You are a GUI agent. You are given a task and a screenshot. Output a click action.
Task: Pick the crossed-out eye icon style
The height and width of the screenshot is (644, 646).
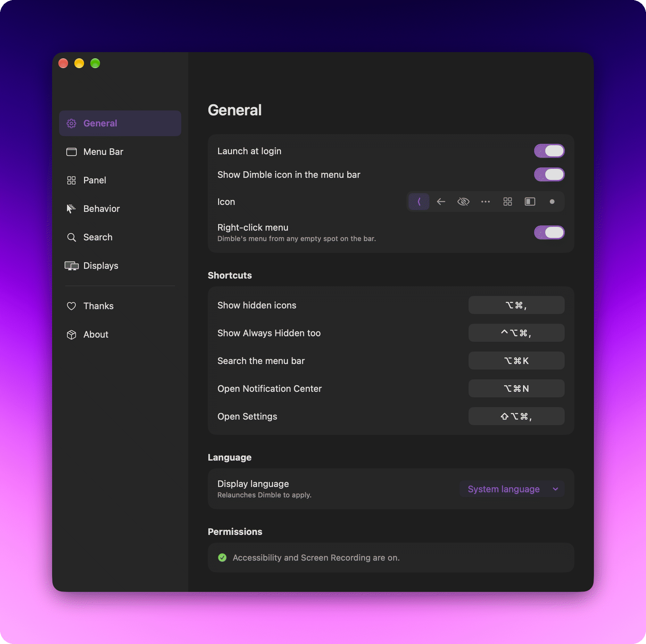tap(463, 201)
